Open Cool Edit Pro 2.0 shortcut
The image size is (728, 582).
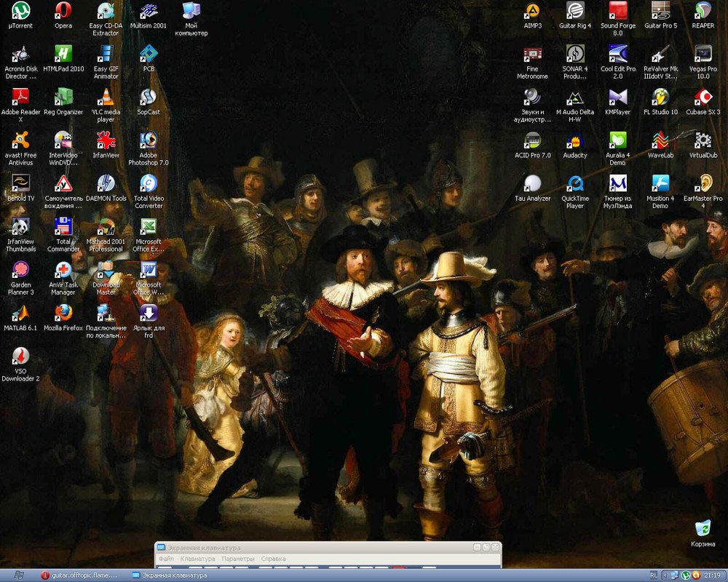coord(618,62)
